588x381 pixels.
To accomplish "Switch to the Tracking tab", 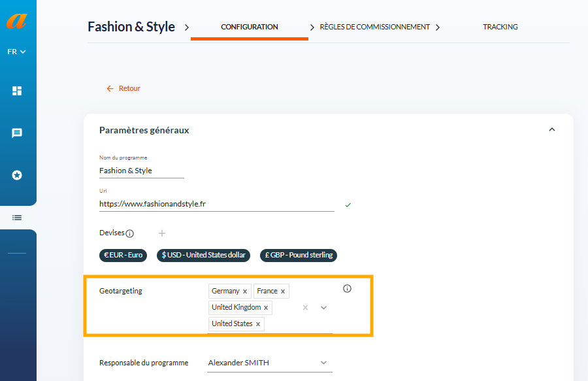I will tap(500, 27).
